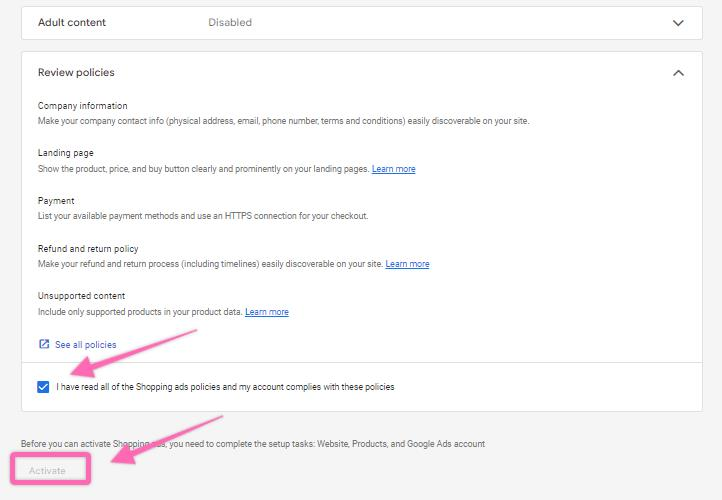Select the Adult content row label

[x=72, y=23]
